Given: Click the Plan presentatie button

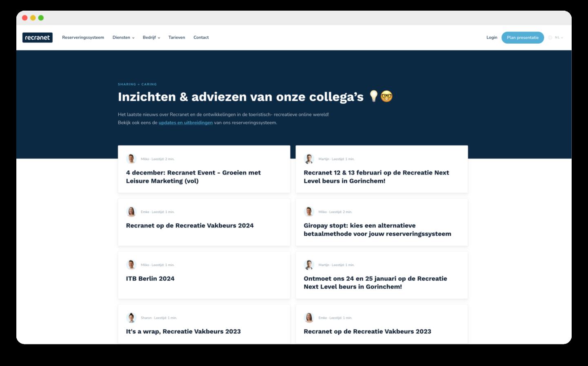Looking at the screenshot, I should pos(522,38).
